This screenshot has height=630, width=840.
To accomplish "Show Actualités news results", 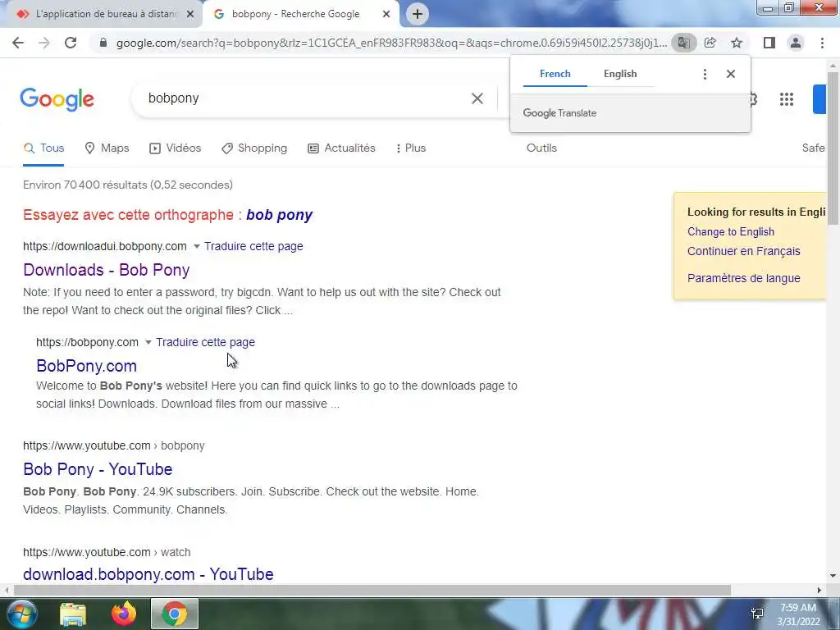I will tap(342, 148).
